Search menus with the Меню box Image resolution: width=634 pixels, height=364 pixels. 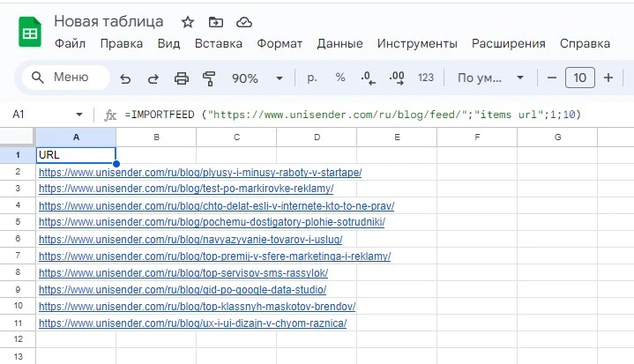coord(66,78)
